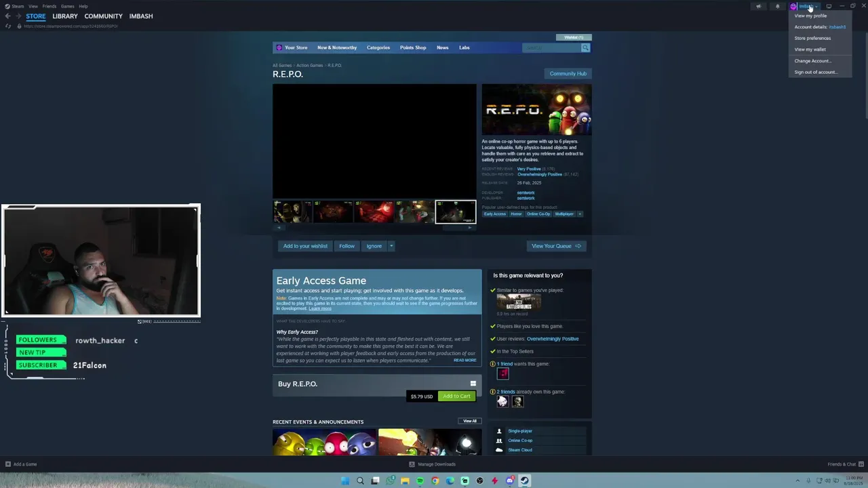This screenshot has width=868, height=488.
Task: Click View All announcements
Action: [x=470, y=421]
